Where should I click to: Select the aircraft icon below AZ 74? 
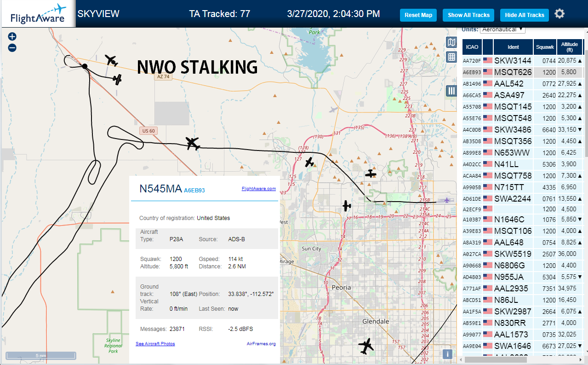pos(117,80)
